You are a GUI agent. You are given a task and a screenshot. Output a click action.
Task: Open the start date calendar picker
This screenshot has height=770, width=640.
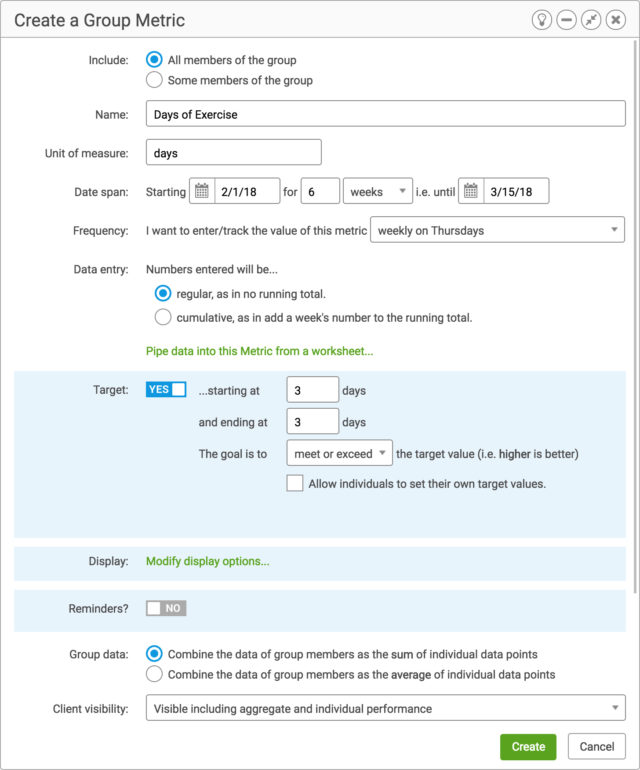pyautogui.click(x=202, y=191)
